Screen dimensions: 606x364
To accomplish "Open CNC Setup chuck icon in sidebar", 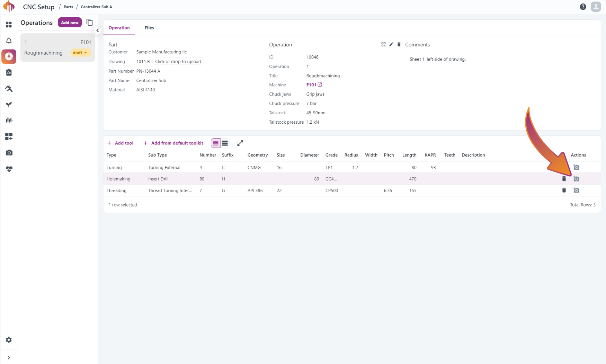I will coord(9,56).
